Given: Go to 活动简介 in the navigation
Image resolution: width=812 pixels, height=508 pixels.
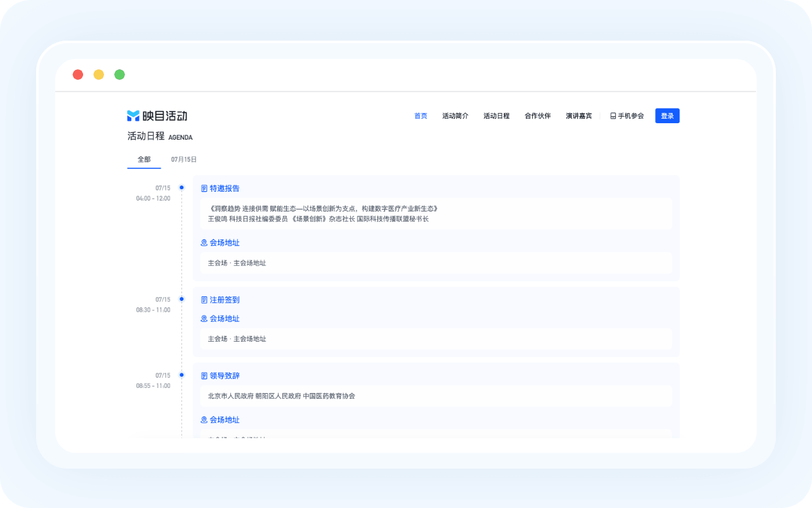Looking at the screenshot, I should coord(455,116).
